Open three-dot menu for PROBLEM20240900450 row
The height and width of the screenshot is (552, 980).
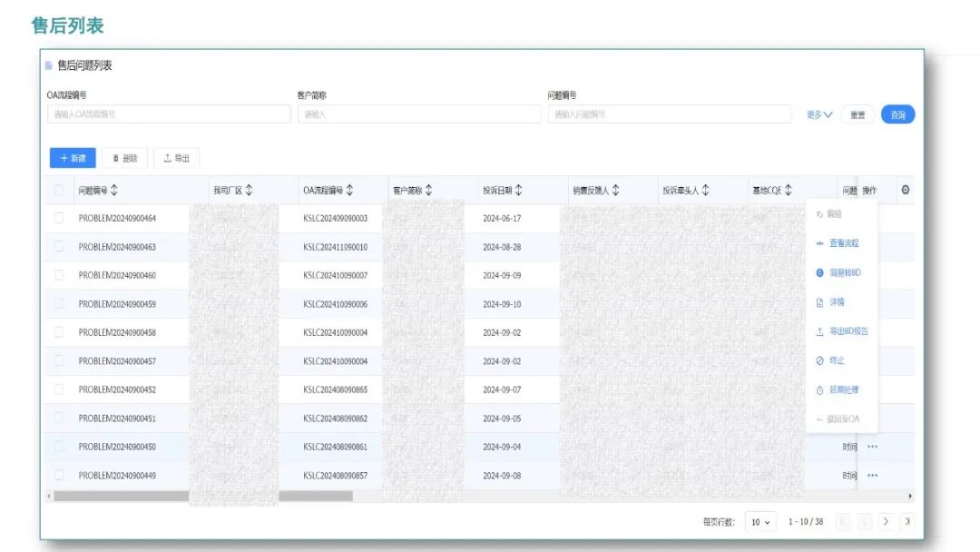[x=872, y=447]
